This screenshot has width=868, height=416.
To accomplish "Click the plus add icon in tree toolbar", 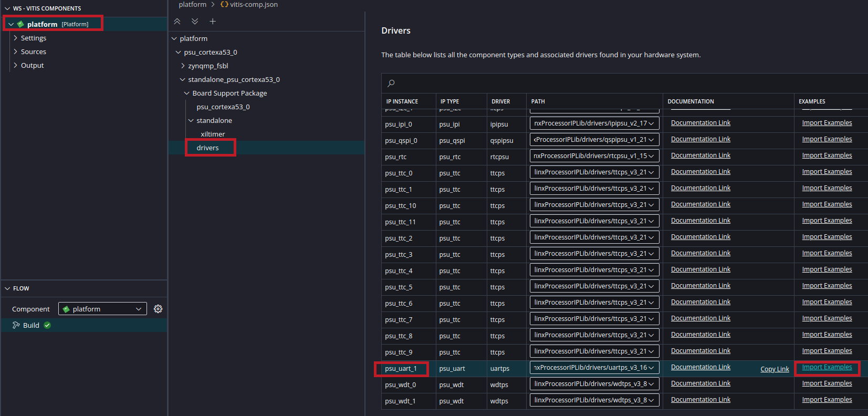I will pyautogui.click(x=213, y=22).
